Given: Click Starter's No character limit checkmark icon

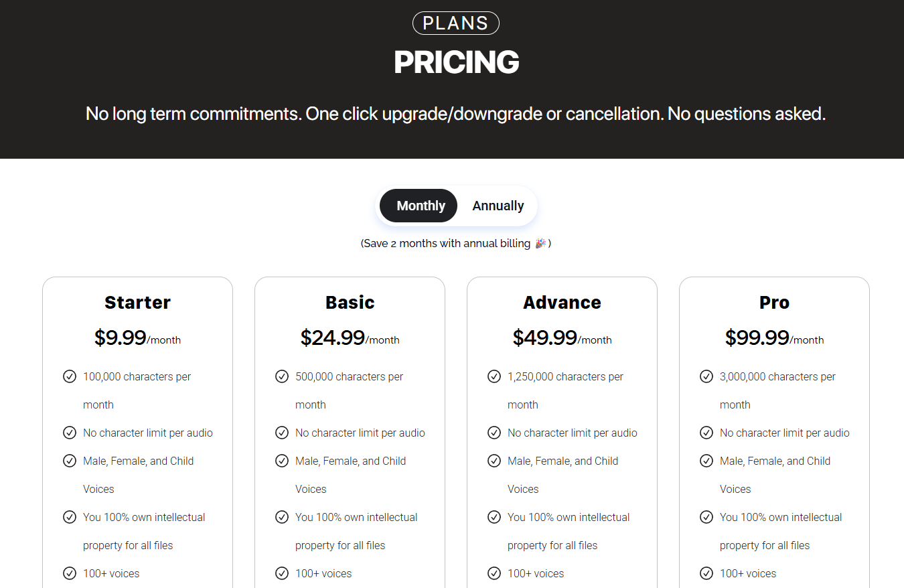Looking at the screenshot, I should click(70, 433).
